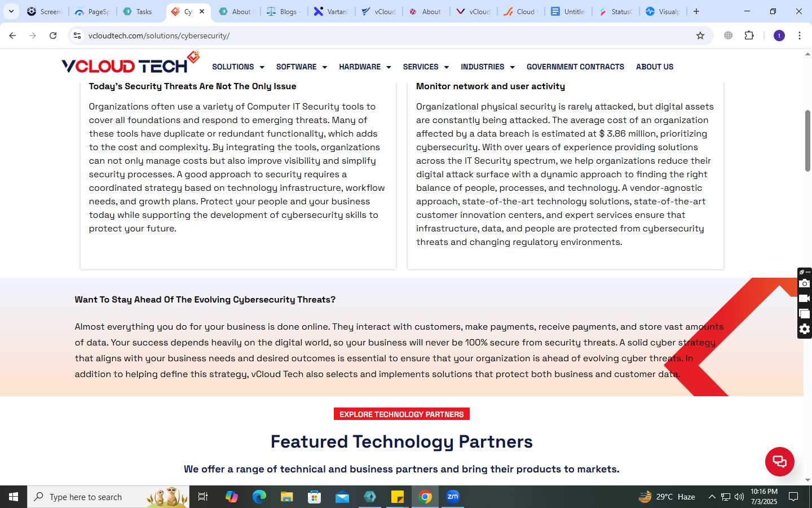This screenshot has width=812, height=508.
Task: Open File Explorer from the taskbar
Action: tap(286, 497)
